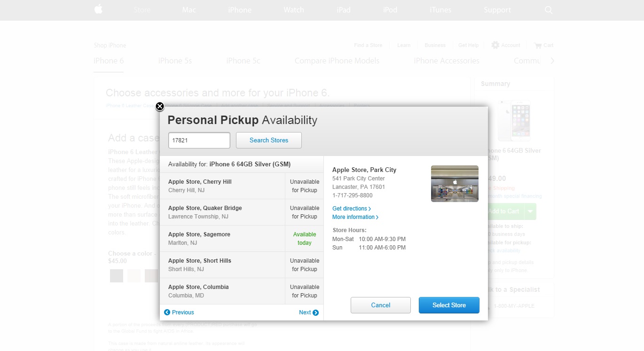Go to Previous stores page
The image size is (644, 351).
point(179,312)
